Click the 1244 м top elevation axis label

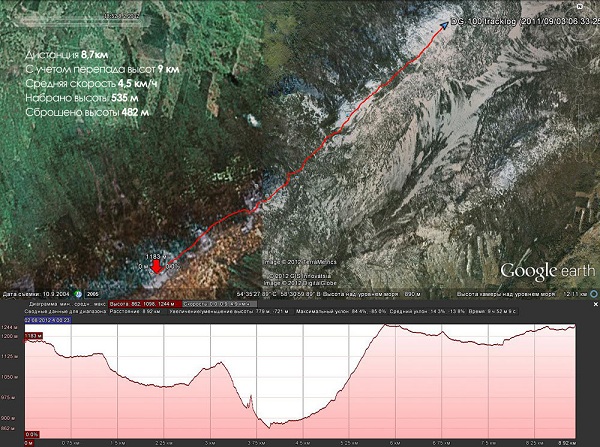[x=11, y=327]
